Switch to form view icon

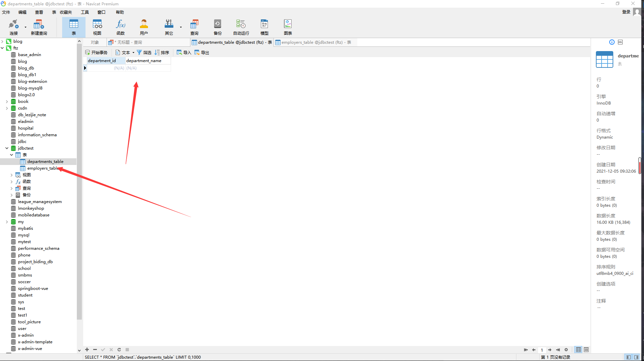[x=586, y=350]
